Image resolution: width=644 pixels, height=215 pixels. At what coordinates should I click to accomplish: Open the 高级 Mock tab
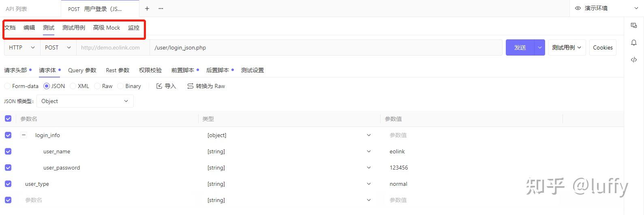(107, 28)
